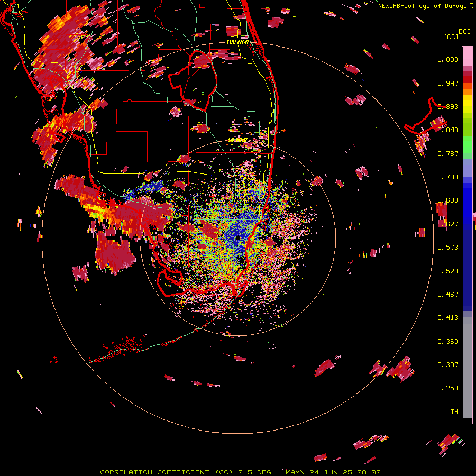This screenshot has width=476, height=476.
Task: Select the 0.840 scale value
Action: tap(448, 130)
